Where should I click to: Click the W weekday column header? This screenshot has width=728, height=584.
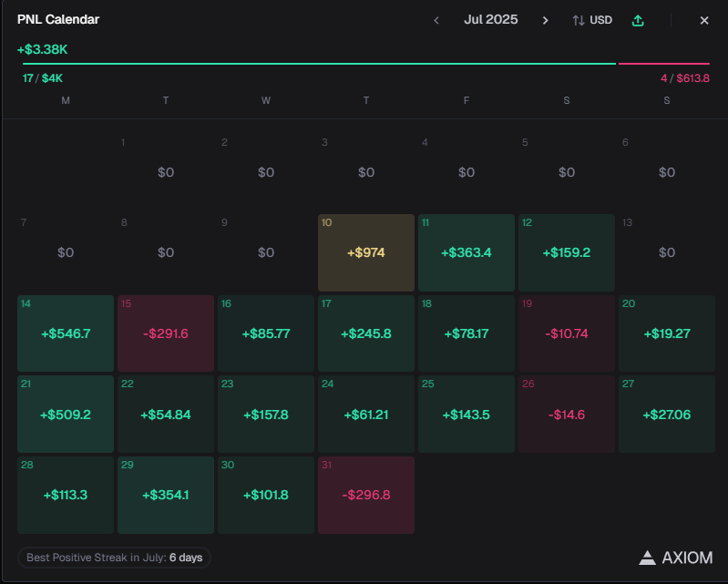pyautogui.click(x=265, y=100)
